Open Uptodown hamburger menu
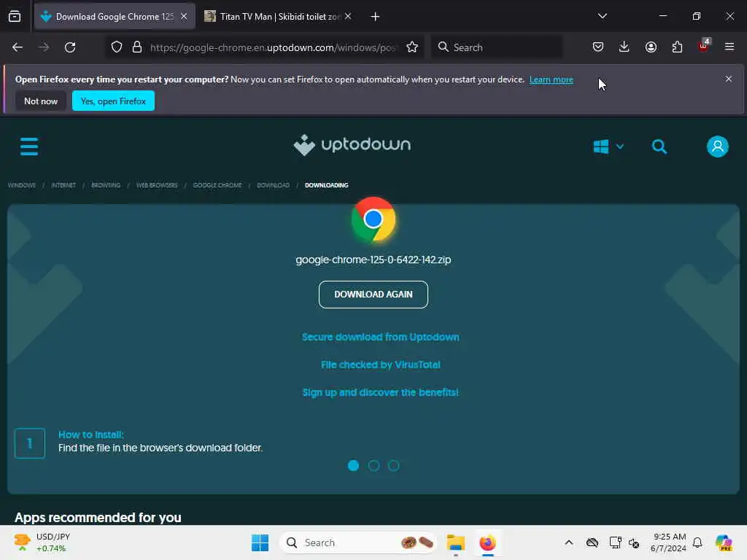This screenshot has width=747, height=560. 29,146
